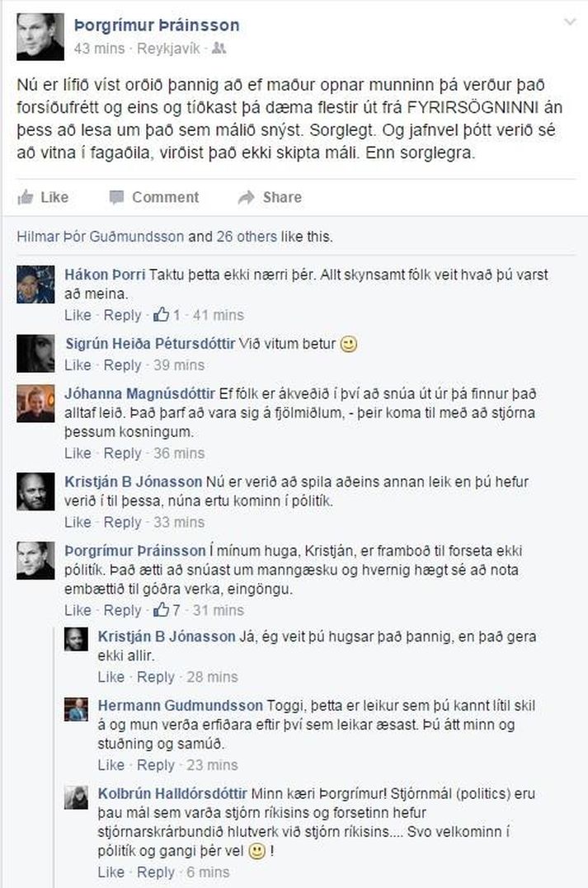
Task: Open the post options chevron menu
Action: pos(570,22)
